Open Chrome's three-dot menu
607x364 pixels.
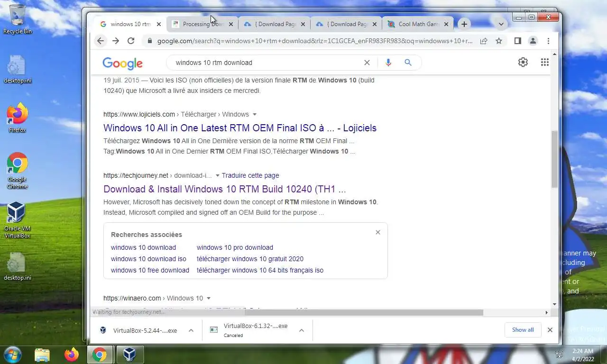pyautogui.click(x=548, y=41)
